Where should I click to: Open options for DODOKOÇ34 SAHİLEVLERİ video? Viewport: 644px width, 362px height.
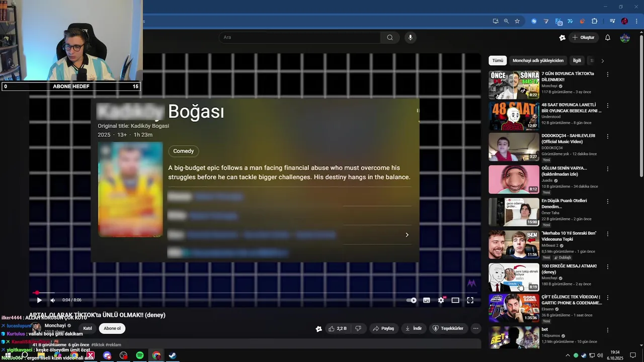coord(608,136)
